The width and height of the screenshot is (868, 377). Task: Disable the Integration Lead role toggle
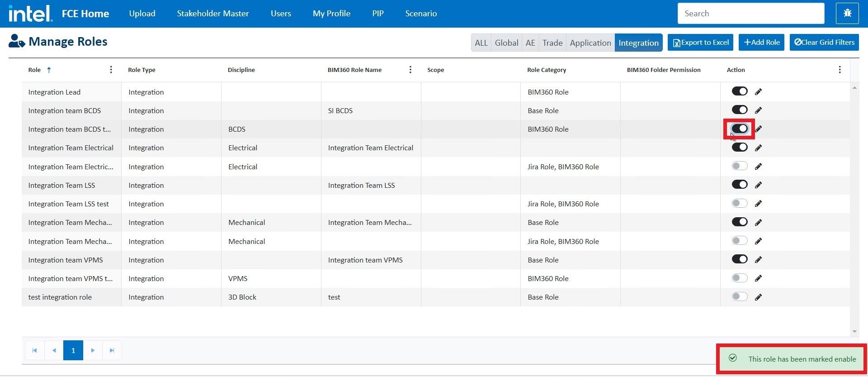[740, 91]
